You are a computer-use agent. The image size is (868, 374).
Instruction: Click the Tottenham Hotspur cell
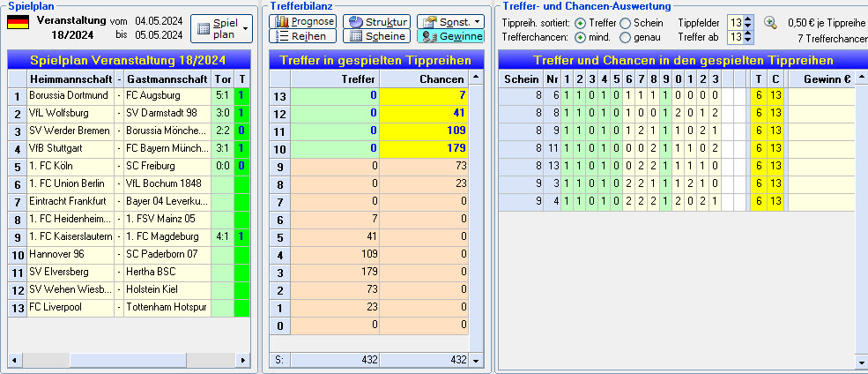click(x=167, y=307)
